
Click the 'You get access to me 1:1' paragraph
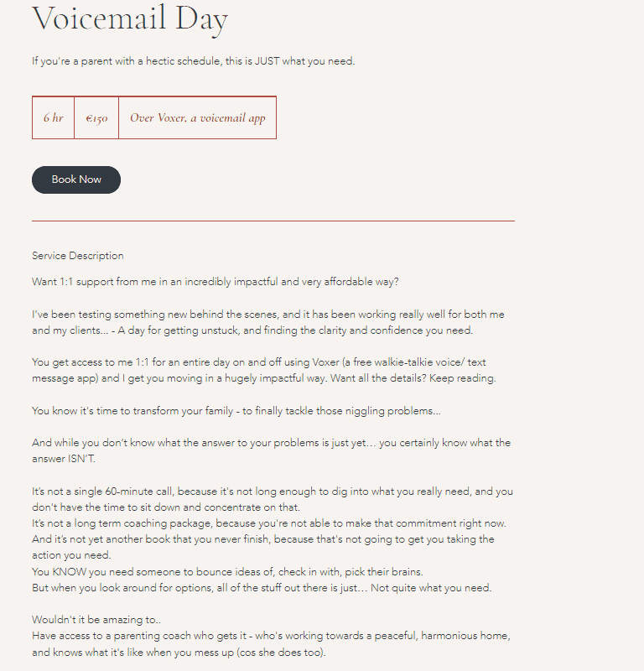click(264, 370)
